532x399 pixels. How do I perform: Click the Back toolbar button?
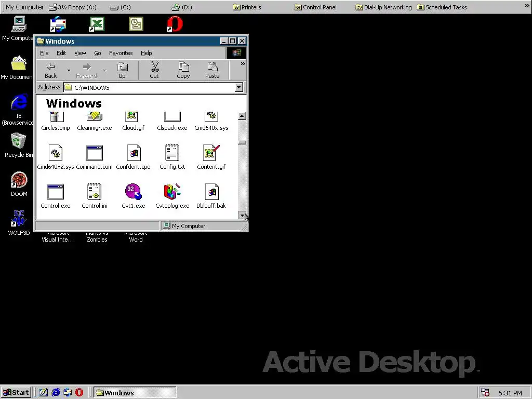tap(50, 71)
